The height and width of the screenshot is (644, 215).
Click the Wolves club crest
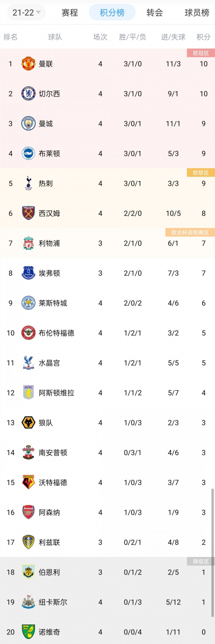[28, 423]
